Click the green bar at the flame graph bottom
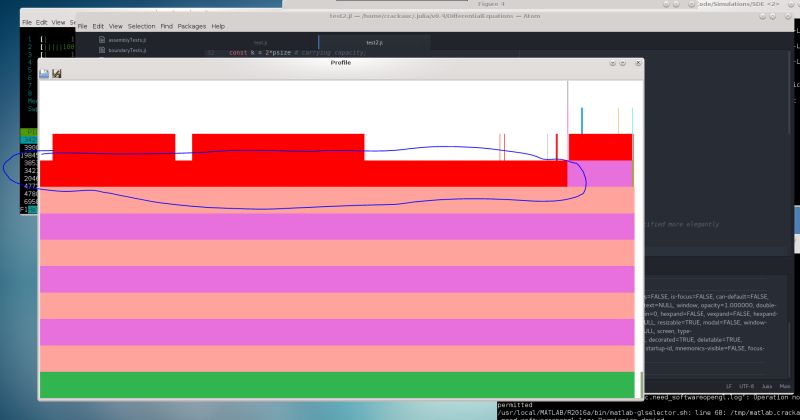 (x=337, y=385)
